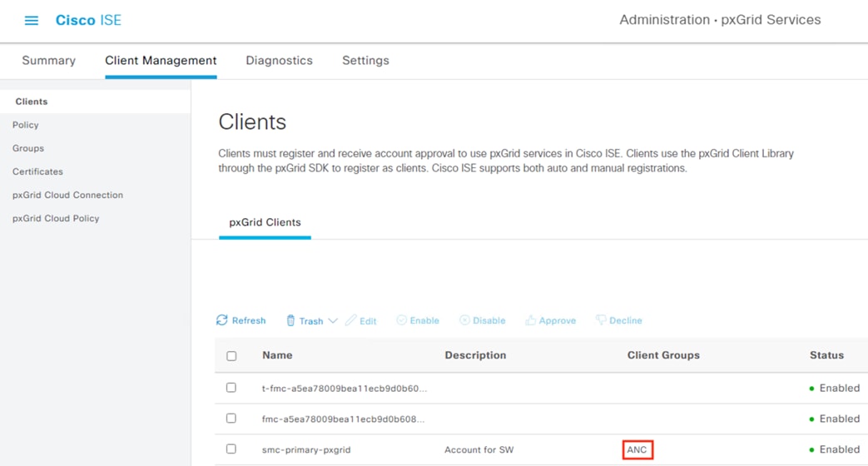Click client name t-fmc-a5ea78009bea11ecb9d0b60...
This screenshot has width=868, height=466.
point(345,389)
